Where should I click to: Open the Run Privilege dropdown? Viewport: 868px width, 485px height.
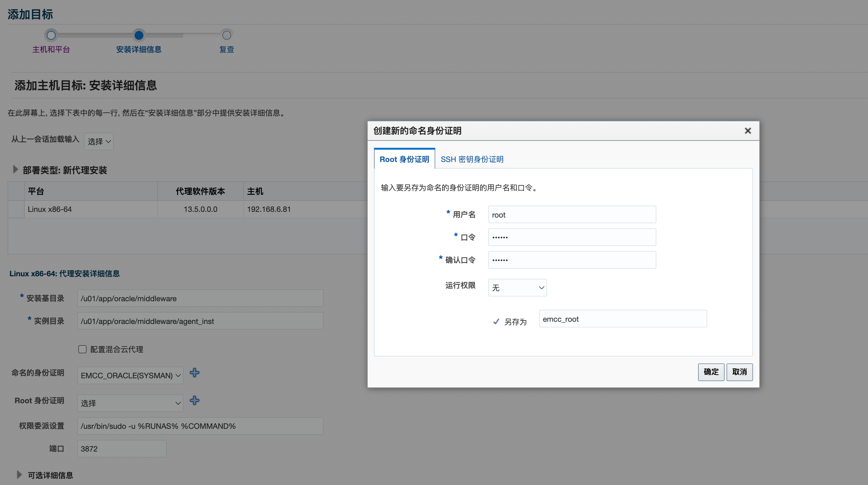(x=517, y=288)
